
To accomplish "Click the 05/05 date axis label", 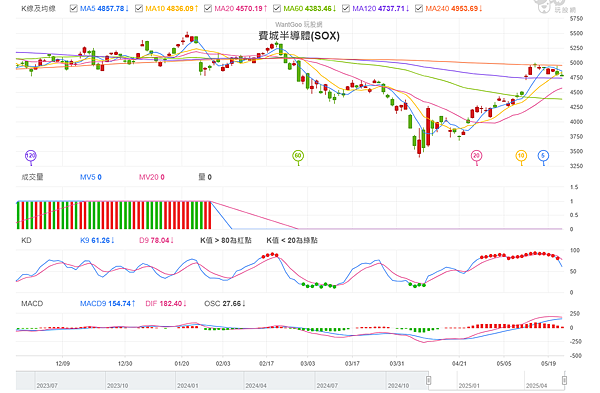I will (x=504, y=363).
